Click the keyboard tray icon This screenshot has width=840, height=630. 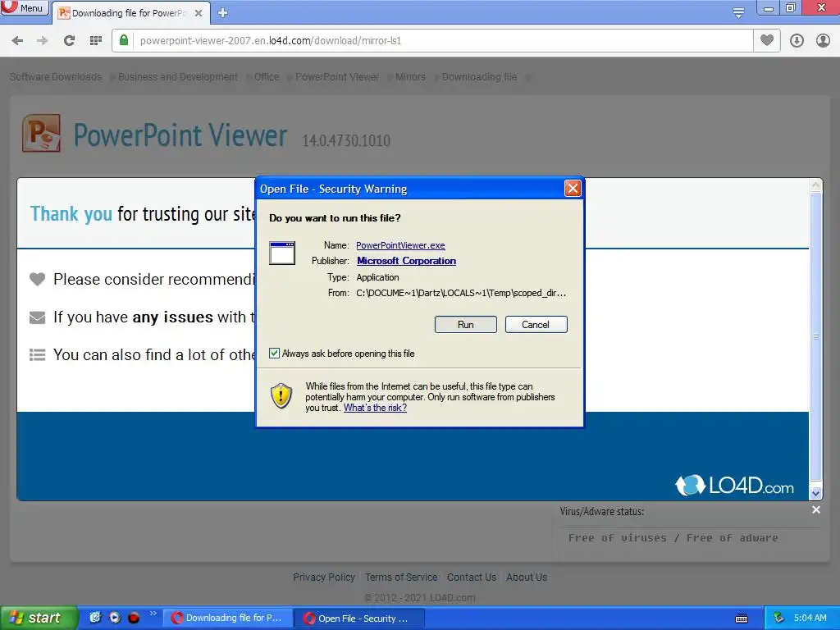pos(742,619)
